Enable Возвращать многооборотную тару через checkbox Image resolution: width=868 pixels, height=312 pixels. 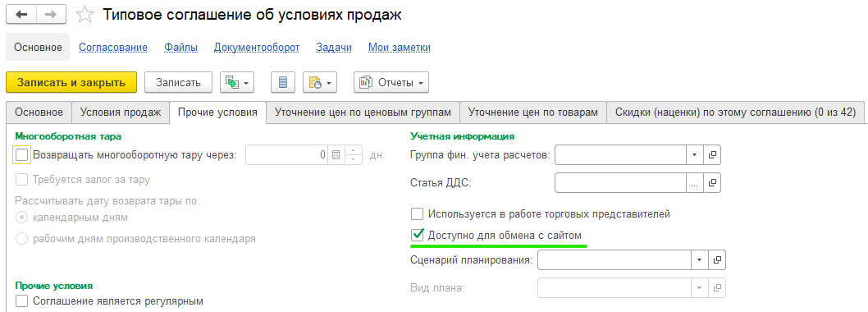[x=21, y=155]
